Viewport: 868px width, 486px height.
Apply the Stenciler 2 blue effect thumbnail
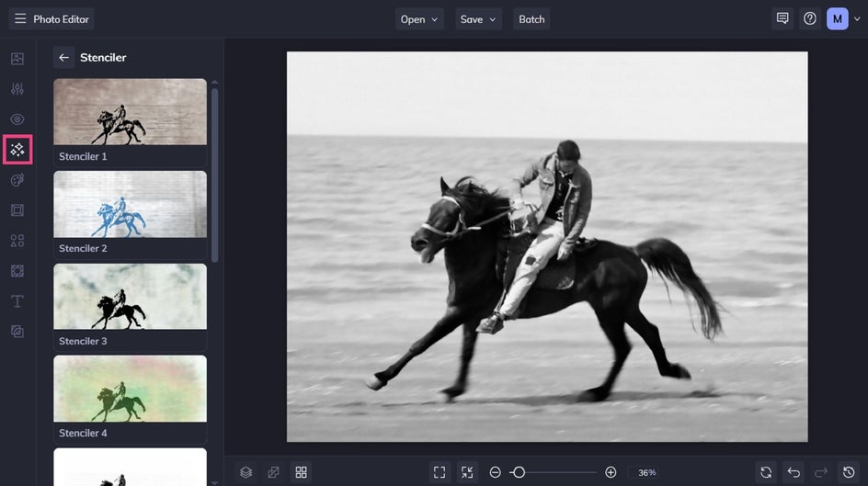pyautogui.click(x=130, y=204)
